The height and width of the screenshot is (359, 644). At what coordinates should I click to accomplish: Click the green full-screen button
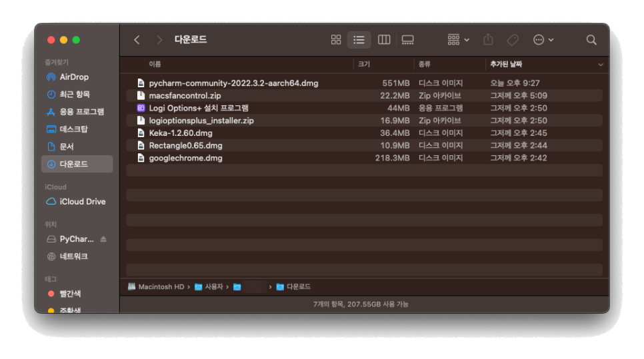click(x=77, y=40)
